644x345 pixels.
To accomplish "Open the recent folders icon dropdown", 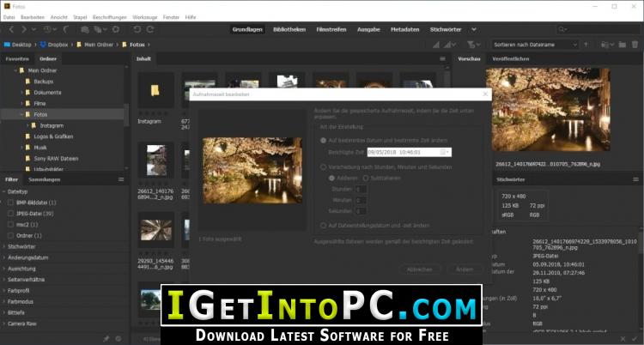I will click(x=607, y=45).
